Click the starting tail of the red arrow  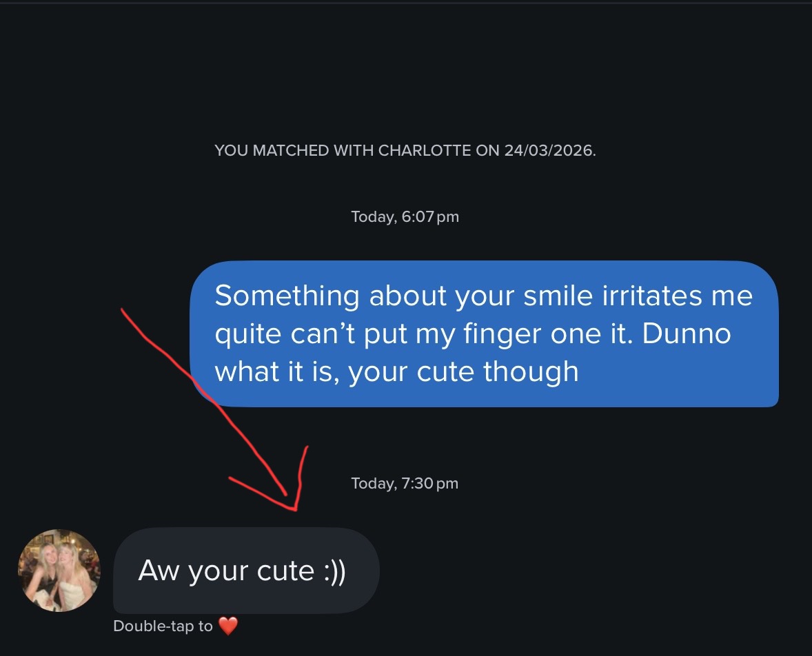click(x=122, y=310)
